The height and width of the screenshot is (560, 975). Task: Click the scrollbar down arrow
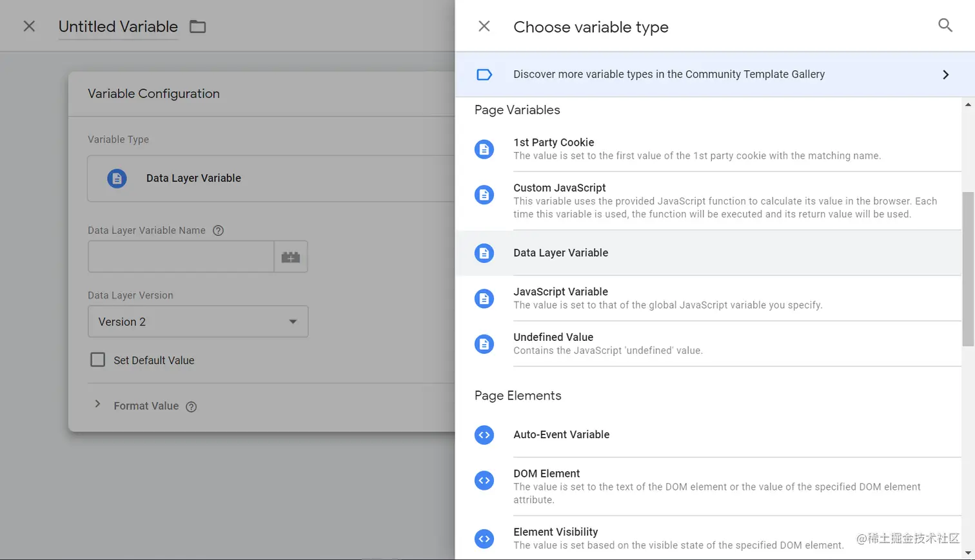[968, 553]
